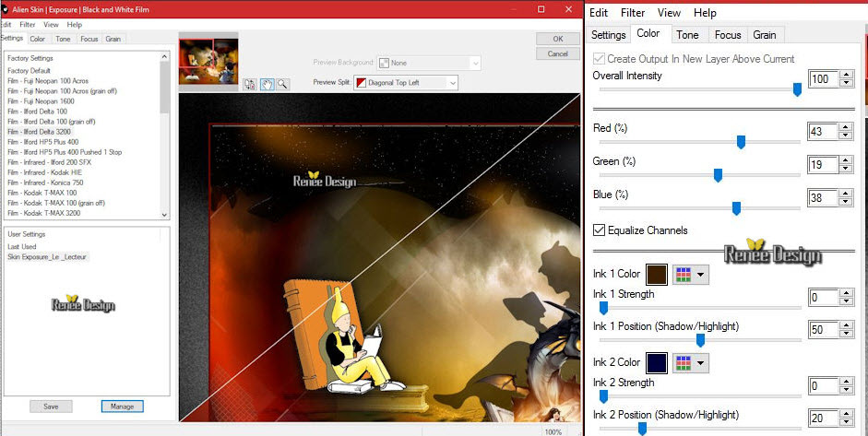Select Film - Kodak T-MAX 3200 preset
Viewport: 868px width, 436px height.
point(43,213)
